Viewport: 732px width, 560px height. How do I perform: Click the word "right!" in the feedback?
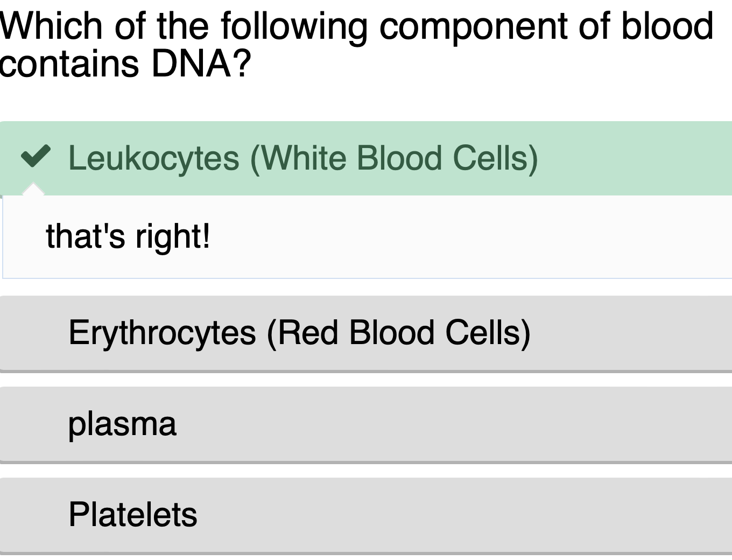172,236
